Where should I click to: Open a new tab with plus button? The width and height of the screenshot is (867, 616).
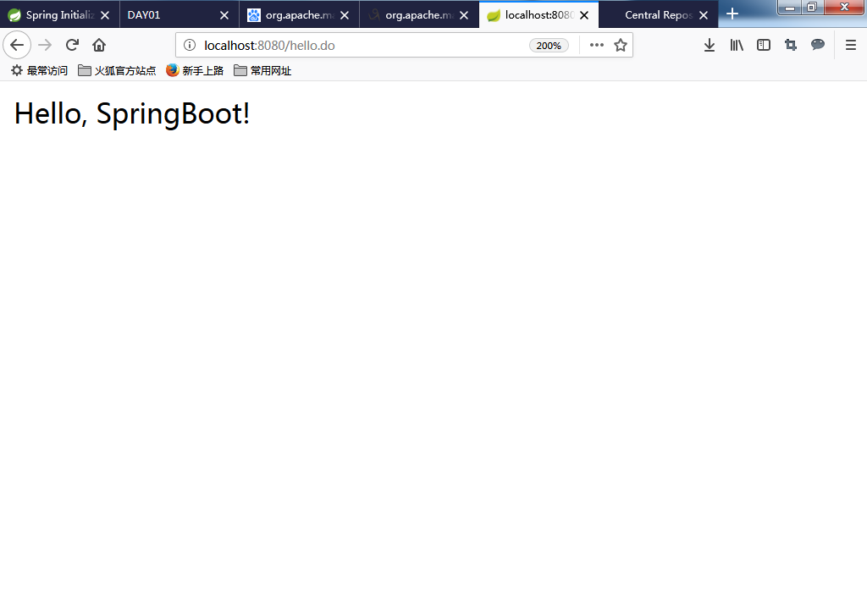pos(732,14)
